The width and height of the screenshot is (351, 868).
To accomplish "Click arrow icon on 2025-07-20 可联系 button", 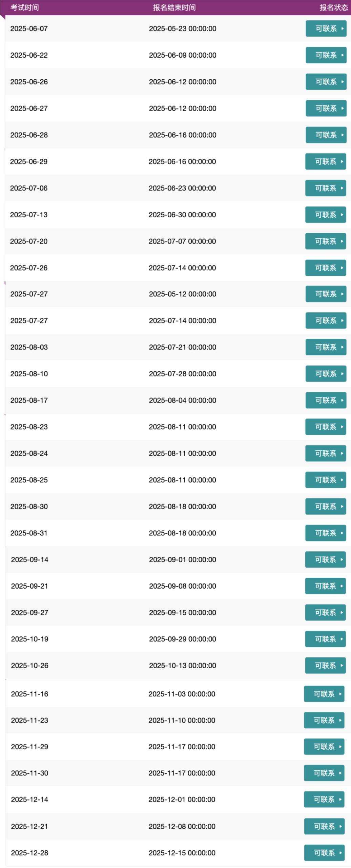I will point(342,241).
